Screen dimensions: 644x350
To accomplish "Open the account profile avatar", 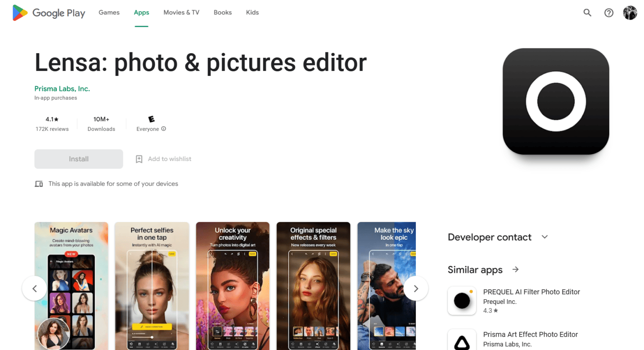I will pos(630,13).
